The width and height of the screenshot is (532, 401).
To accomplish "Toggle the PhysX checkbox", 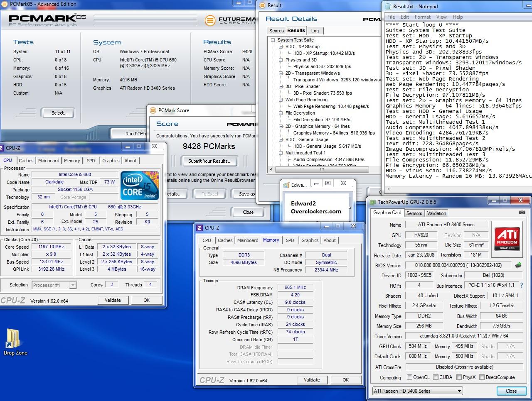I will [459, 377].
